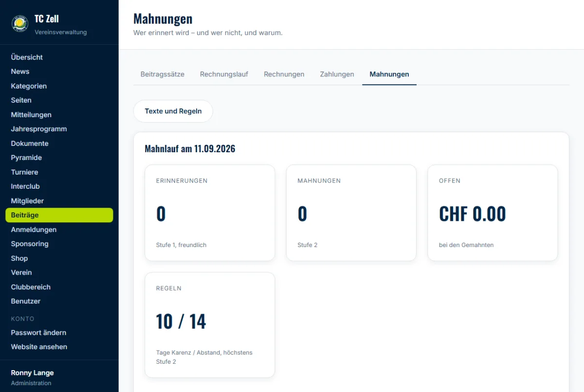Open the Rechnungen tab
The height and width of the screenshot is (392, 584).
[284, 74]
